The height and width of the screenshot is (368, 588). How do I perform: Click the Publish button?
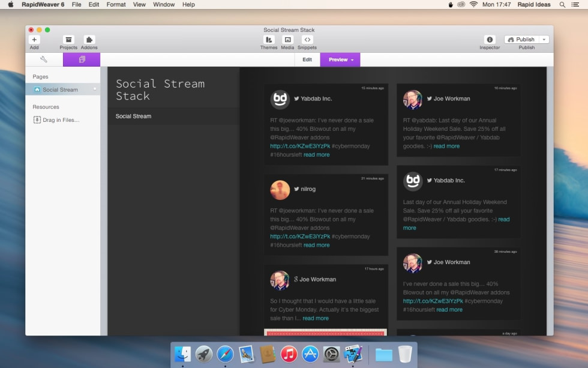pyautogui.click(x=521, y=40)
